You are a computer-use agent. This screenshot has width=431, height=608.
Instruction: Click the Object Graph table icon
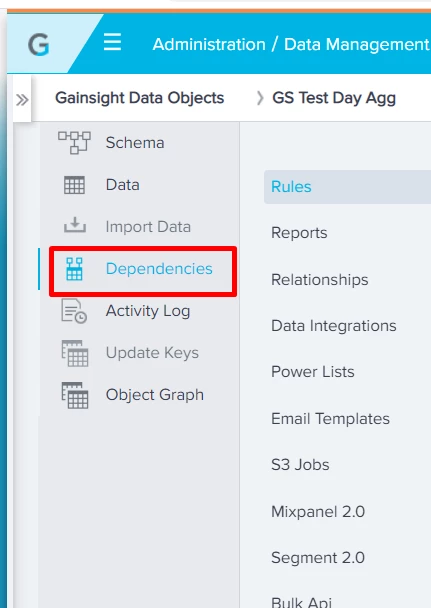point(75,395)
